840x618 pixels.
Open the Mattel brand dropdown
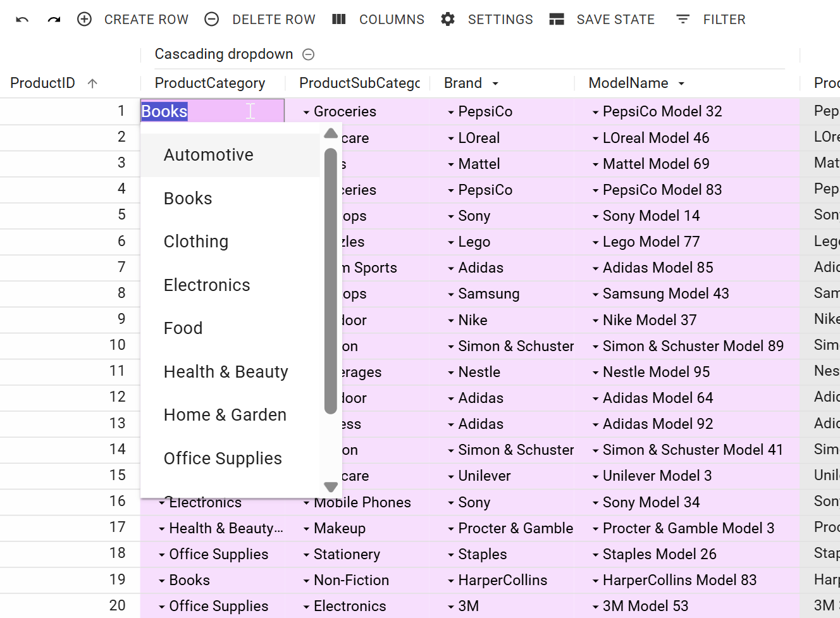[451, 164]
